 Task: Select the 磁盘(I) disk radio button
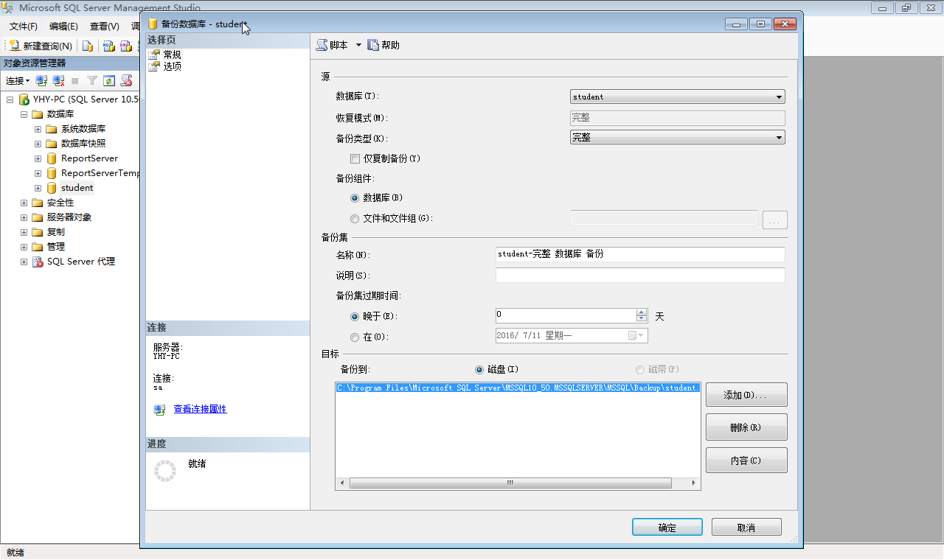click(479, 370)
